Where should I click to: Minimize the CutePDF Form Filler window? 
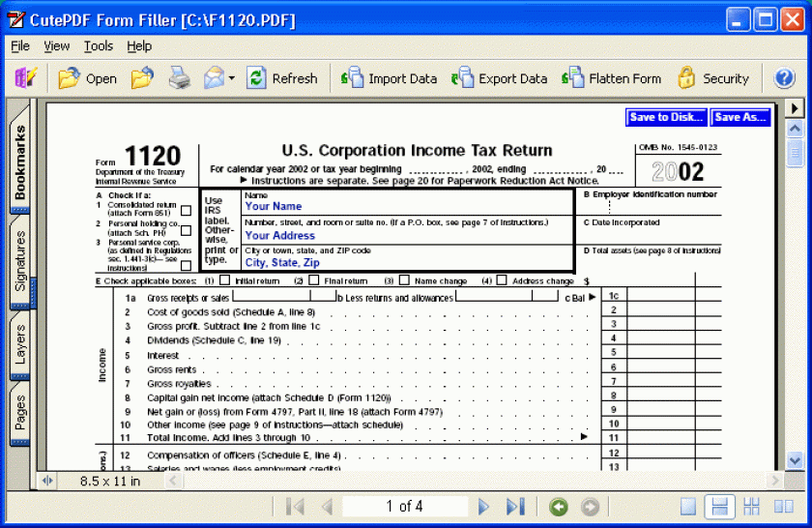tap(737, 20)
